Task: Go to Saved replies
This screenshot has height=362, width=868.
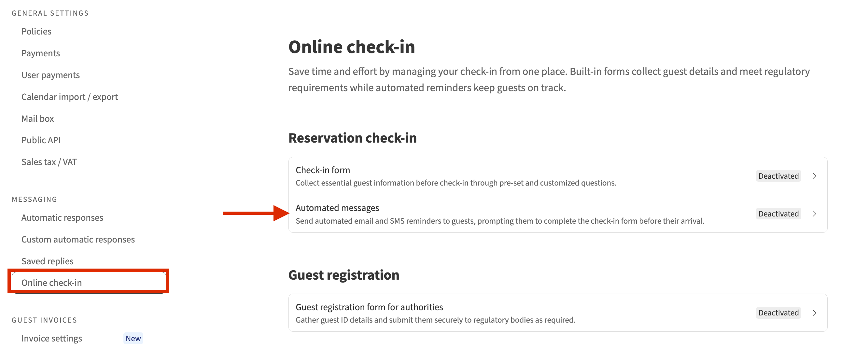Action: coord(47,261)
